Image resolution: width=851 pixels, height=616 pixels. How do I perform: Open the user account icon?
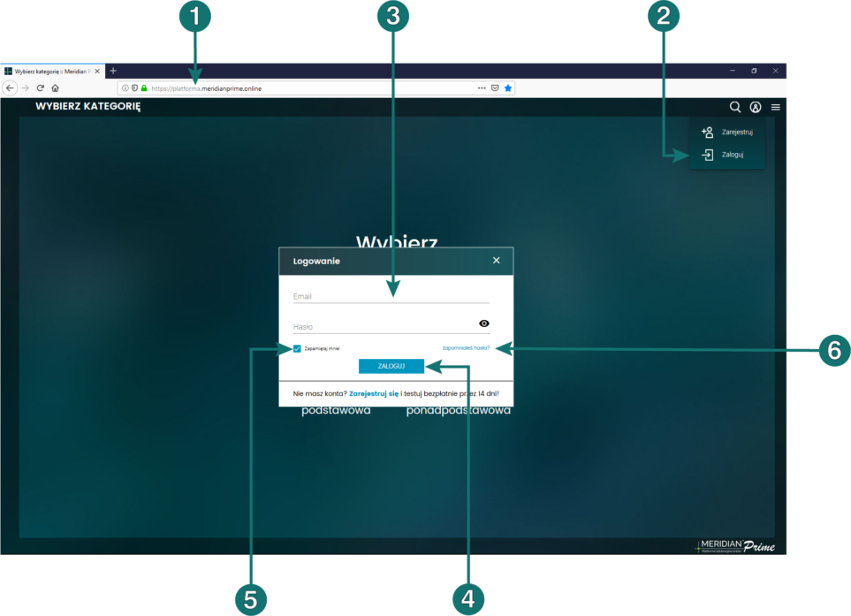(756, 107)
